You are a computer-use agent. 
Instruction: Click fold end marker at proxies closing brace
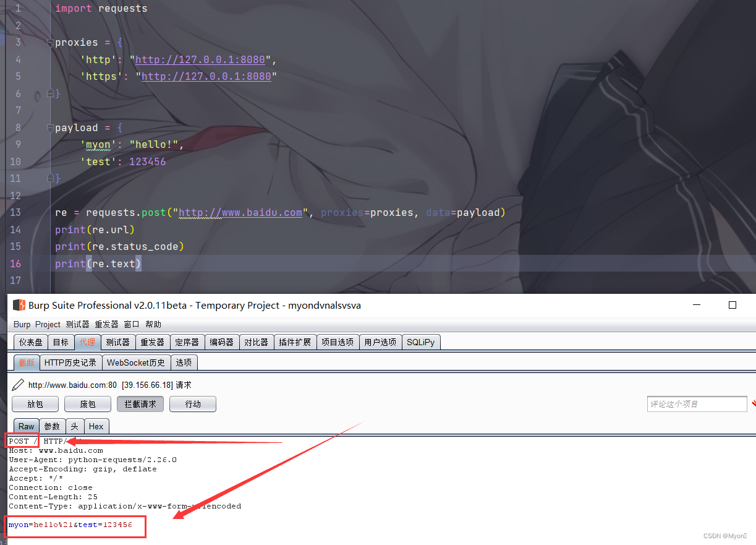pyautogui.click(x=49, y=93)
